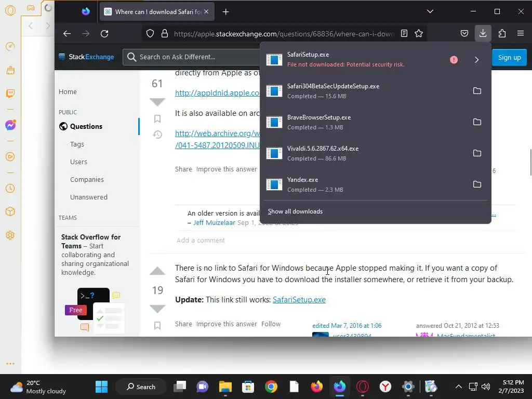Open Questions in the left sidebar

click(86, 126)
